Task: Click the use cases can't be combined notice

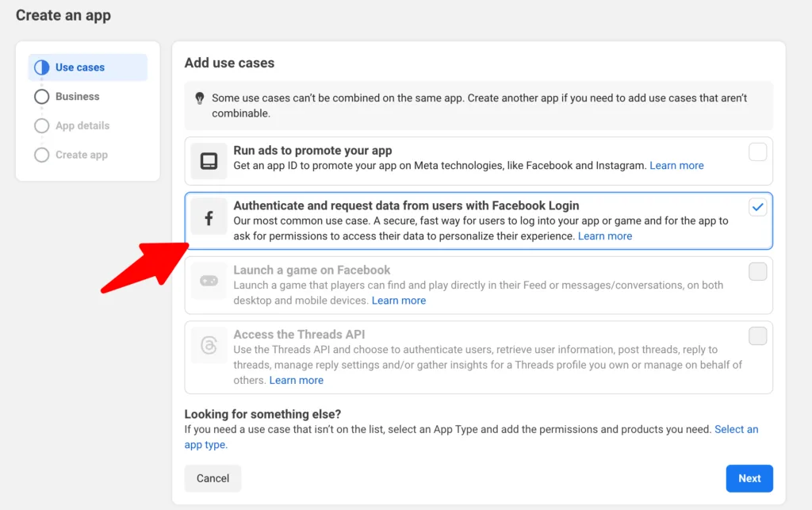Action: (478, 105)
